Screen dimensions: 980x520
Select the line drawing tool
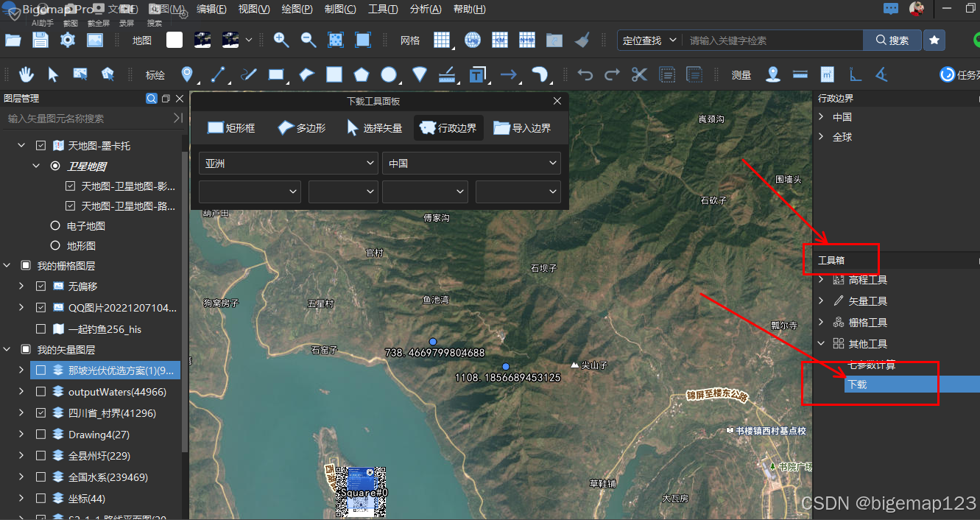pos(218,74)
